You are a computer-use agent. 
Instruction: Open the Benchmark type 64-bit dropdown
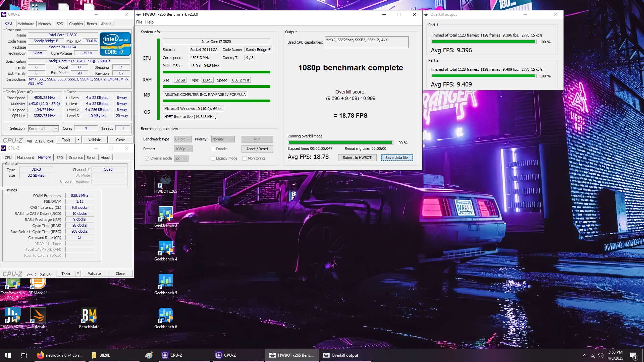183,139
